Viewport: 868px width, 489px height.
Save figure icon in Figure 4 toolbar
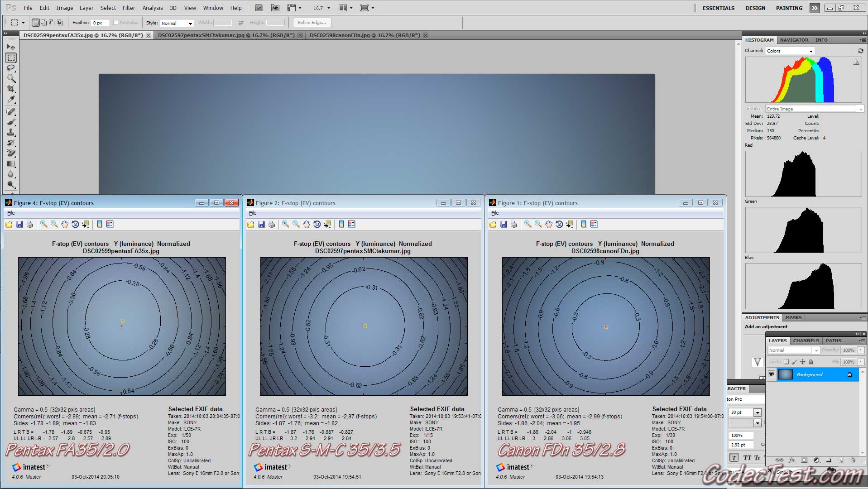(x=19, y=224)
